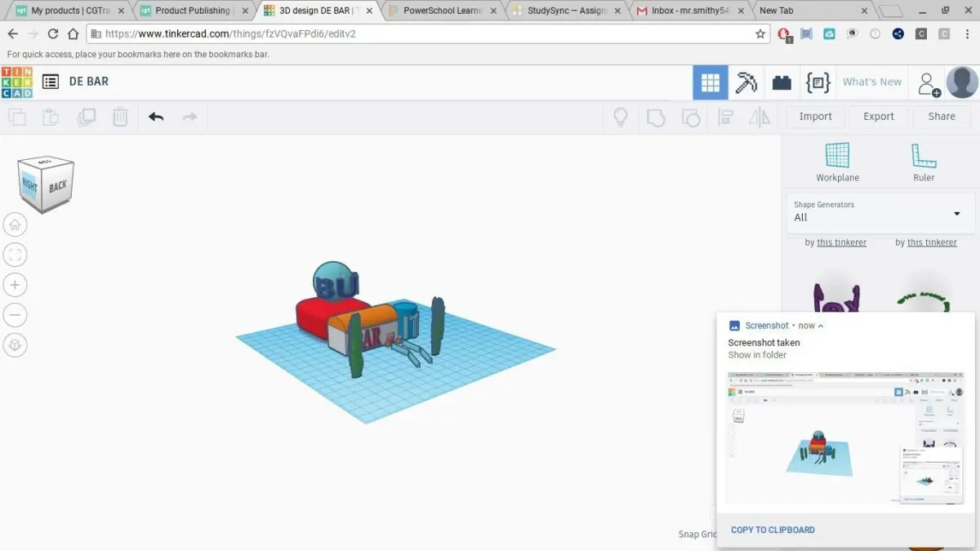The height and width of the screenshot is (551, 980).
Task: Zoom in with the plus button
Action: 15,285
